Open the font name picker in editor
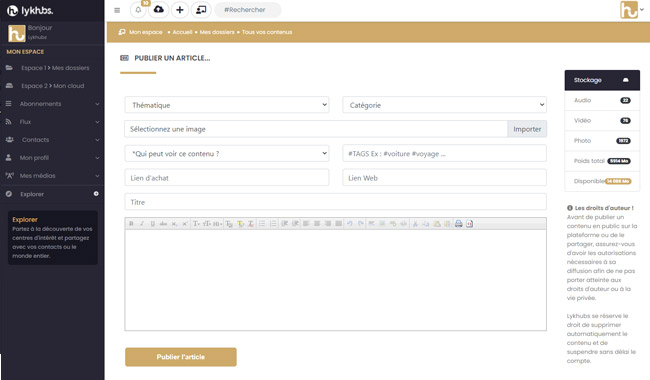 tap(196, 224)
